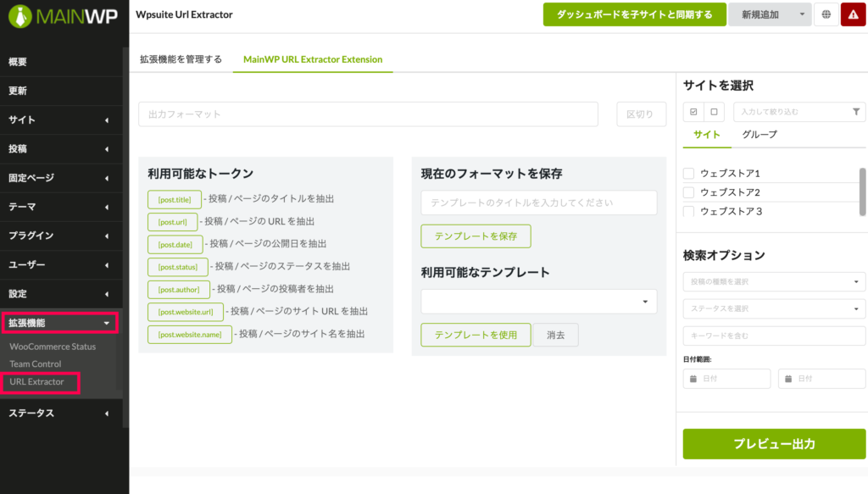The height and width of the screenshot is (494, 868).
Task: Open the globe icon in top bar
Action: click(x=826, y=15)
